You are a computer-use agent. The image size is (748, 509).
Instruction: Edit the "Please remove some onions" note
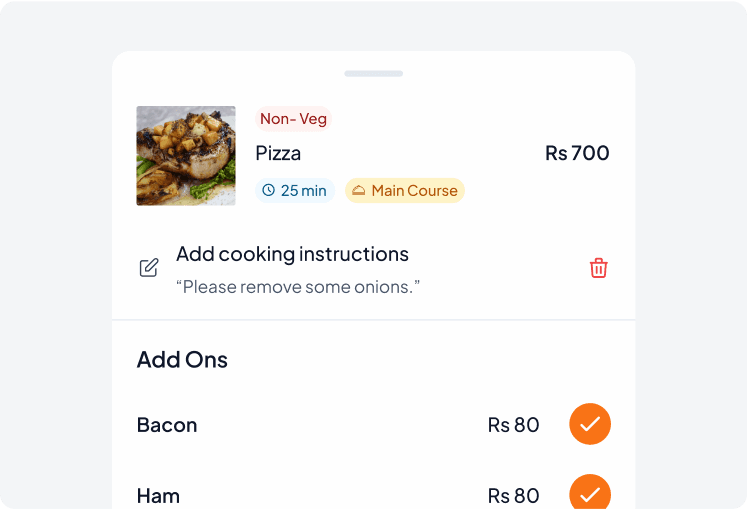(298, 287)
